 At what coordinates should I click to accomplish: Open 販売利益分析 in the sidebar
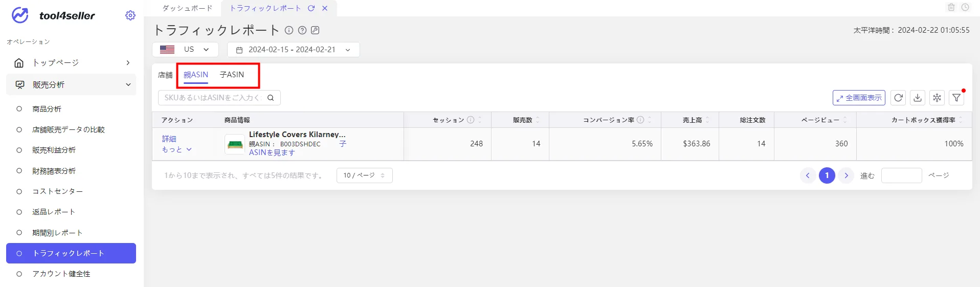[54, 150]
